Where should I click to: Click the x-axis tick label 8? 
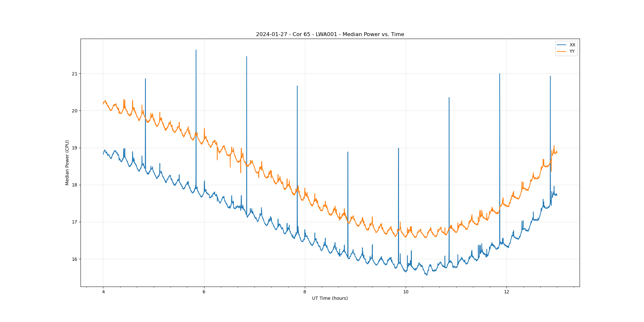[x=305, y=292]
